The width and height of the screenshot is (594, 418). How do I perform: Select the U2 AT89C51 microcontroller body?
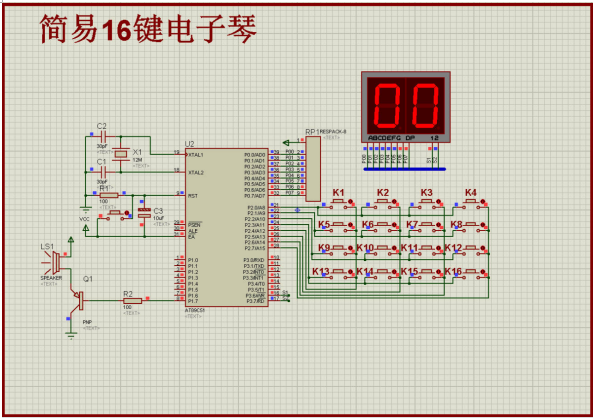[x=227, y=227]
